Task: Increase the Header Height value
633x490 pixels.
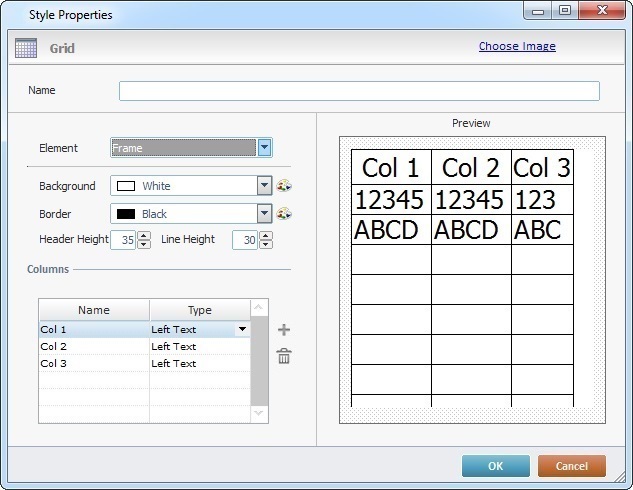Action: [x=144, y=236]
